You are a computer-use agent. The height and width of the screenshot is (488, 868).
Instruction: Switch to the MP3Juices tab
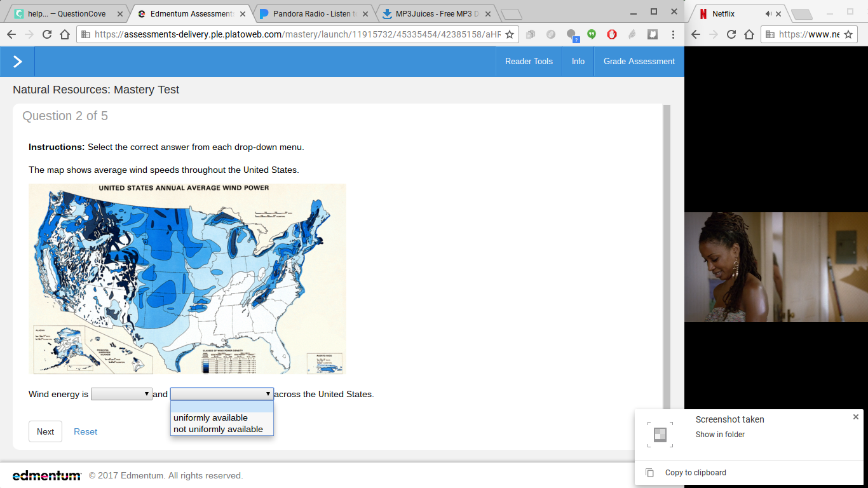[437, 13]
